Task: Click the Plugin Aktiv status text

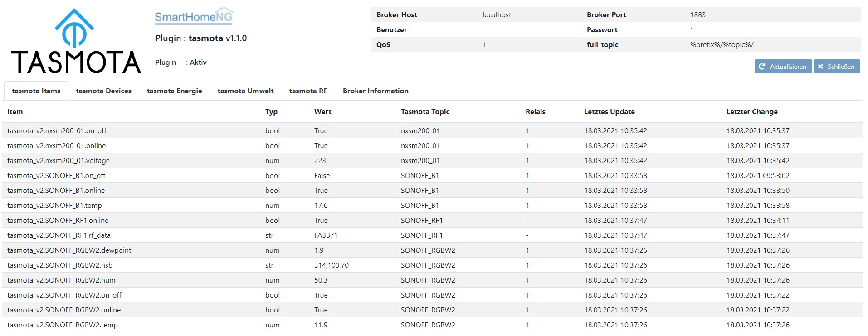Action: pyautogui.click(x=181, y=62)
